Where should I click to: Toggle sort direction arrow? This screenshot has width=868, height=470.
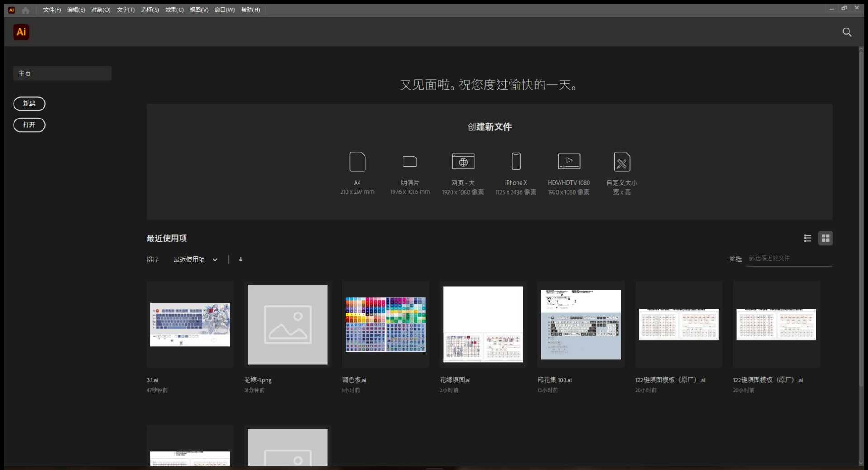tap(241, 260)
